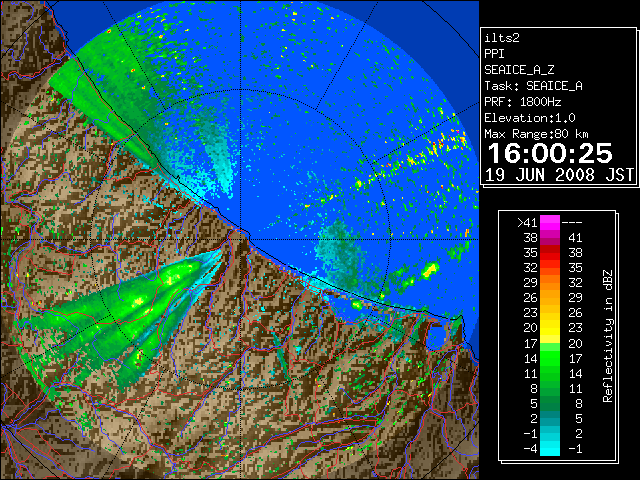Pick the yellow band in the color scale
The height and width of the screenshot is (480, 640).
coord(550,328)
